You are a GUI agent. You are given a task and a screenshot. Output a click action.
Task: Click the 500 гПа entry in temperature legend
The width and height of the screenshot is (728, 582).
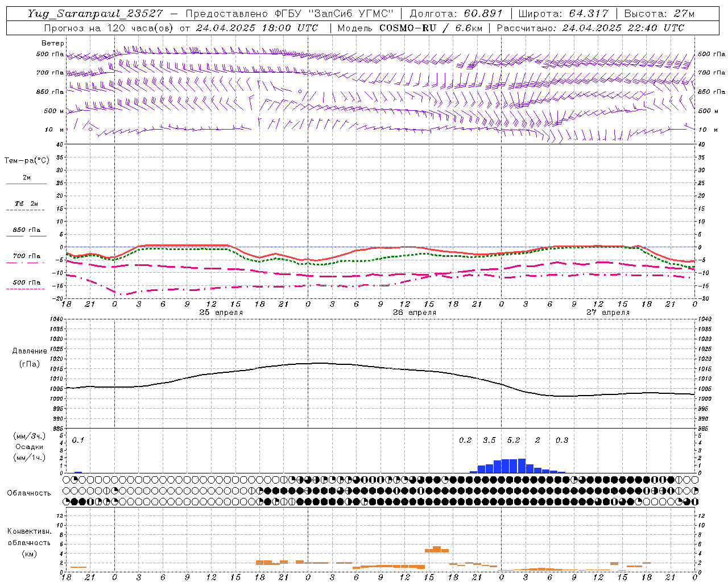click(26, 282)
